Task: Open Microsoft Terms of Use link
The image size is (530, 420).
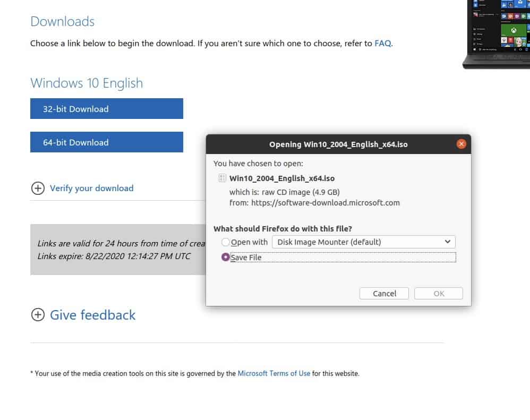Action: coord(274,373)
